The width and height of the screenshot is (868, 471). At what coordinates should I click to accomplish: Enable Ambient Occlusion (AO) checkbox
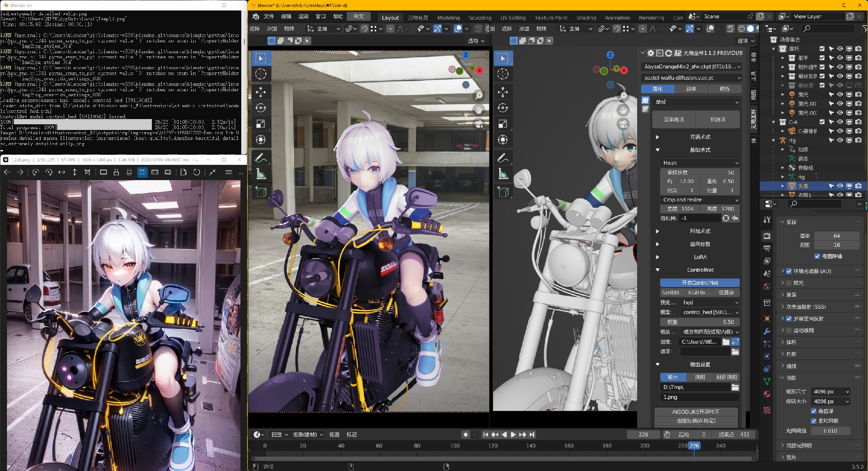tap(789, 271)
